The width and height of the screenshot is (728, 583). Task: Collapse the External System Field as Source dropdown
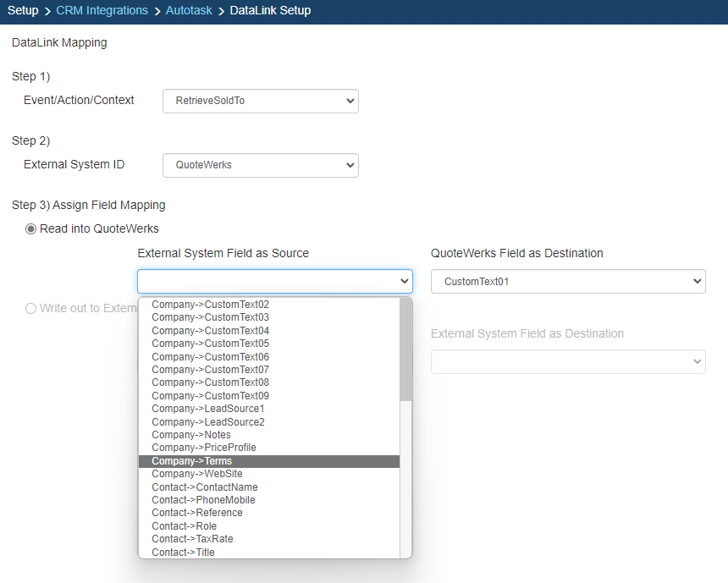274,282
